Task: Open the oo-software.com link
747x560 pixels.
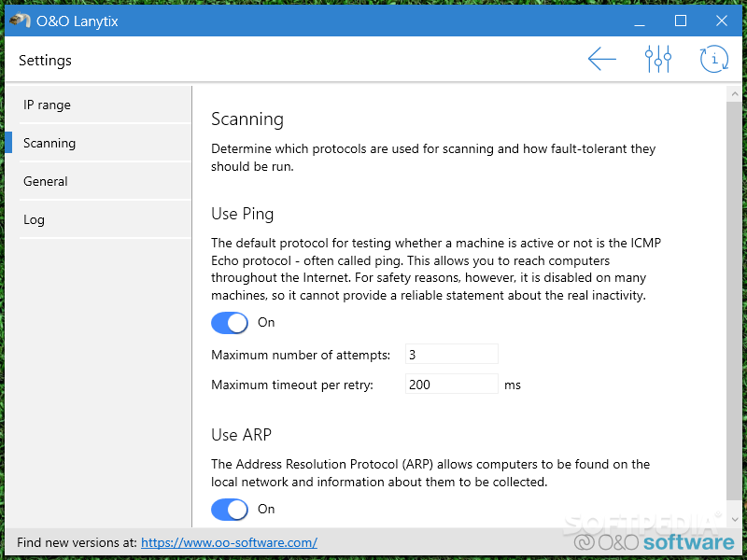Action: point(229,542)
